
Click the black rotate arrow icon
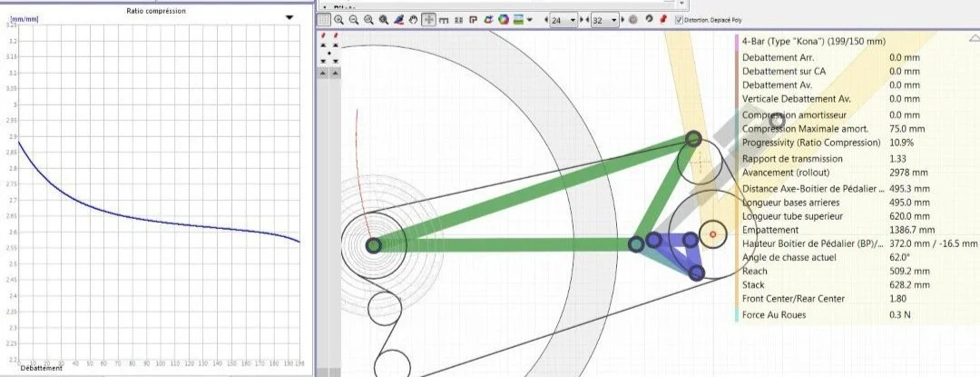pos(650,19)
